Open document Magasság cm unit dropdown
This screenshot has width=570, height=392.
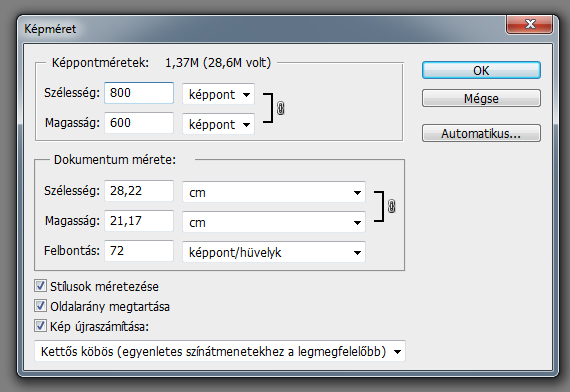(x=274, y=222)
